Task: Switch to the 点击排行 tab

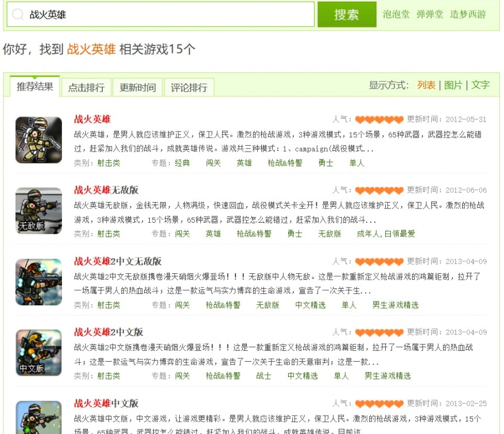Action: (86, 87)
